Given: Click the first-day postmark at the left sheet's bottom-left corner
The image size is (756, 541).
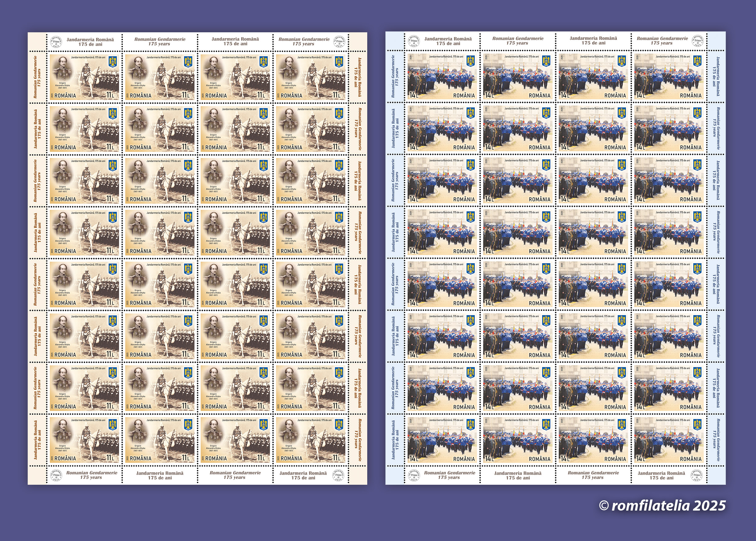Looking at the screenshot, I should pyautogui.click(x=56, y=476).
